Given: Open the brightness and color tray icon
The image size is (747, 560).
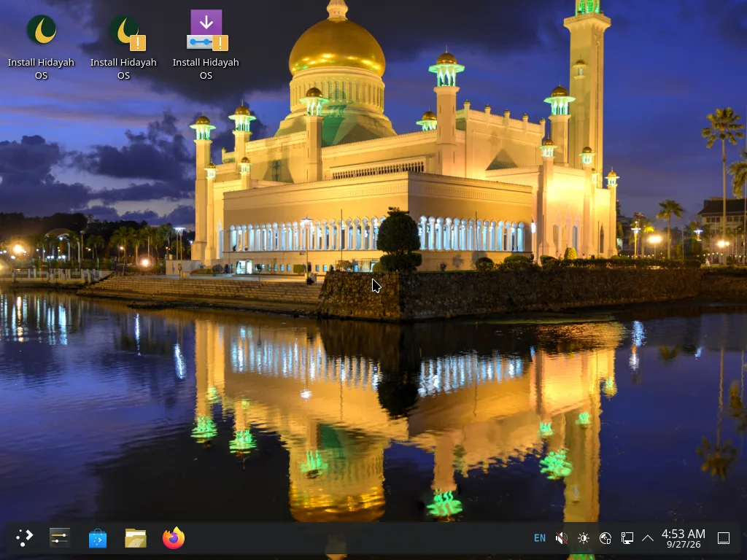Looking at the screenshot, I should 583,538.
